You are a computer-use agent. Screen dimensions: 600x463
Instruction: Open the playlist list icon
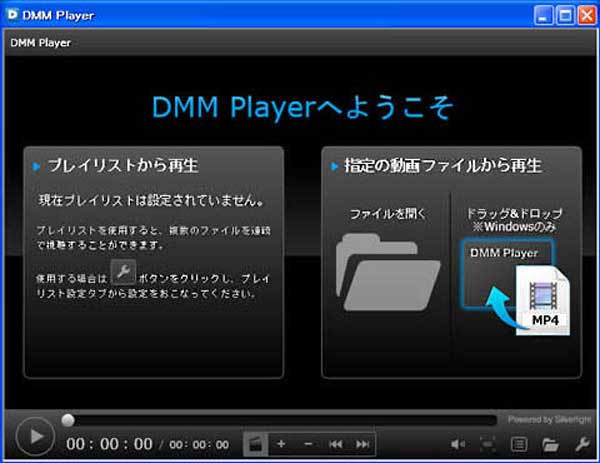click(x=519, y=444)
